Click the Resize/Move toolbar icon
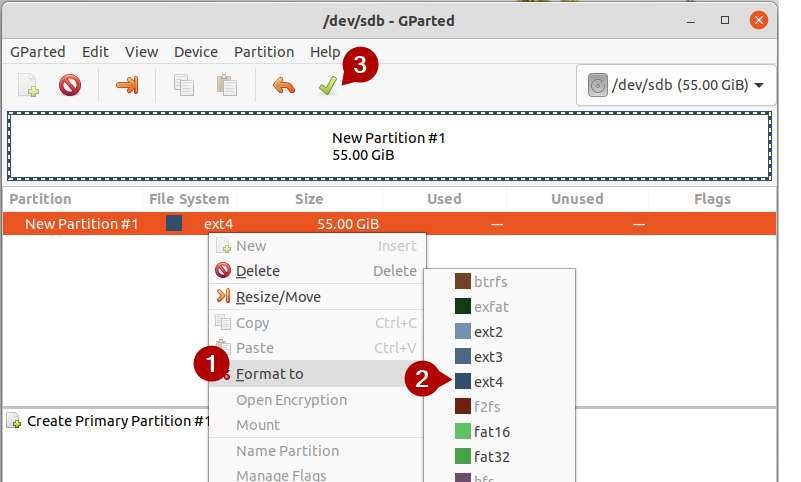Image resolution: width=801 pixels, height=482 pixels. [127, 85]
